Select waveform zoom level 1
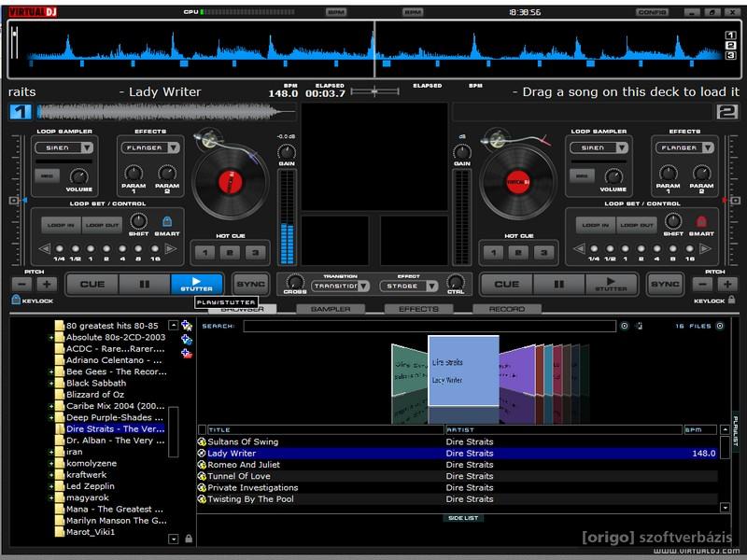This screenshot has width=747, height=560. 730,35
